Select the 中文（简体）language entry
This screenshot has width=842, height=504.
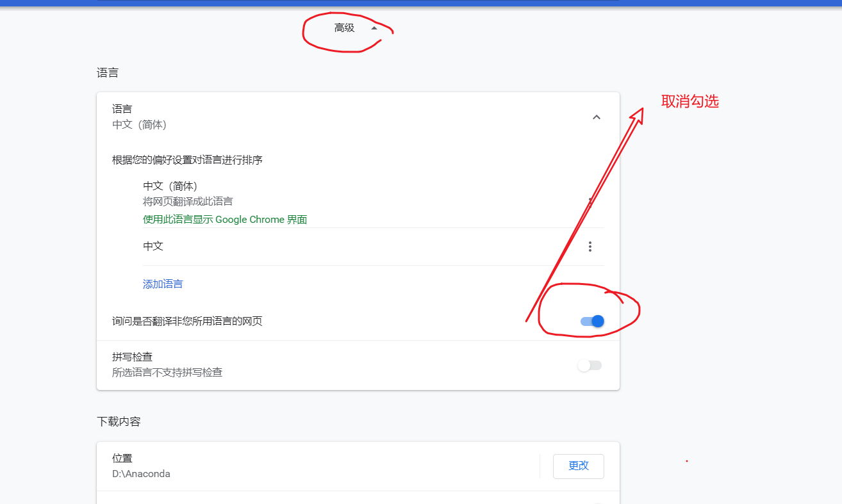pos(168,186)
